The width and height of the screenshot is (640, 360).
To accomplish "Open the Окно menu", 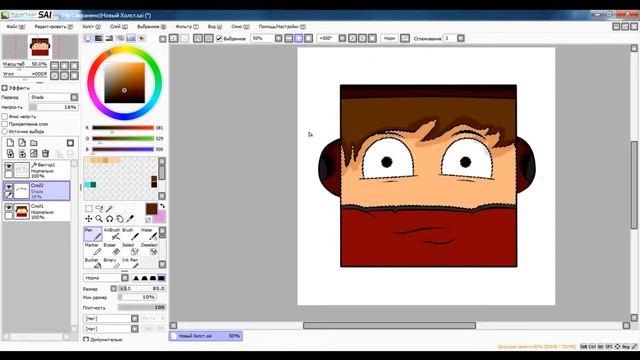I will [x=240, y=27].
